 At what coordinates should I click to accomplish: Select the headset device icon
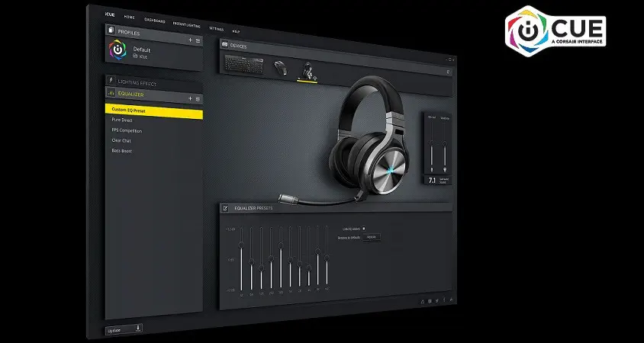[308, 72]
